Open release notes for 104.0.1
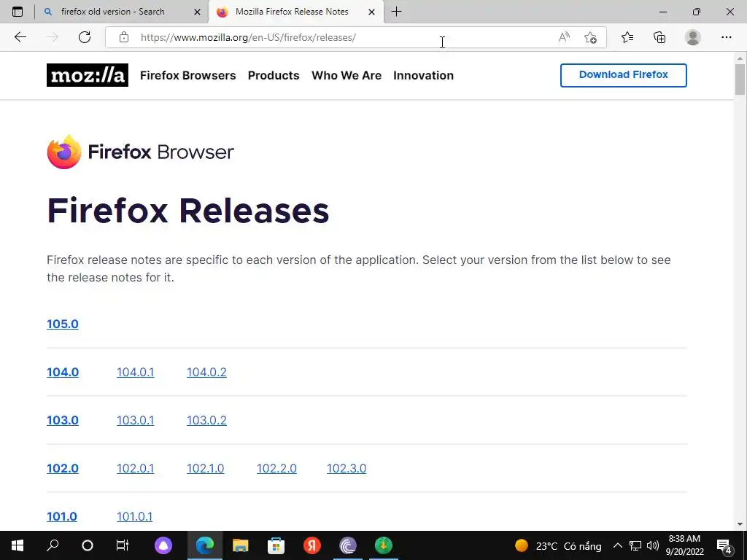The height and width of the screenshot is (560, 747). [x=135, y=372]
